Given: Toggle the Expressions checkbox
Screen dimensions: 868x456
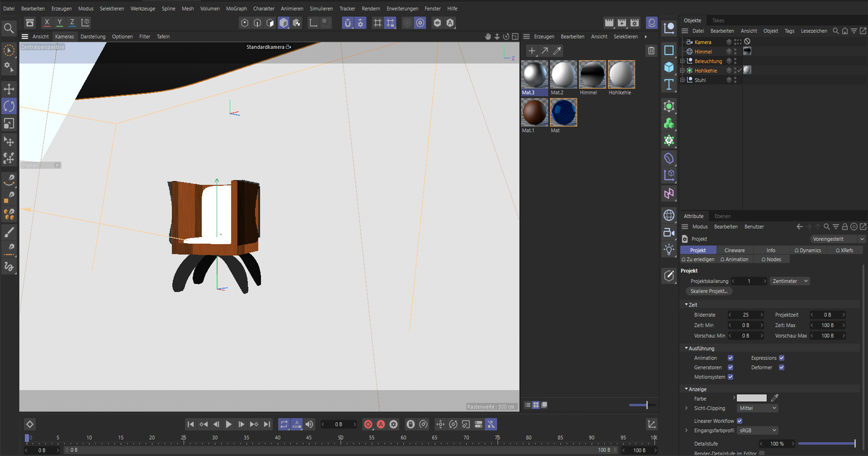Looking at the screenshot, I should (781, 358).
